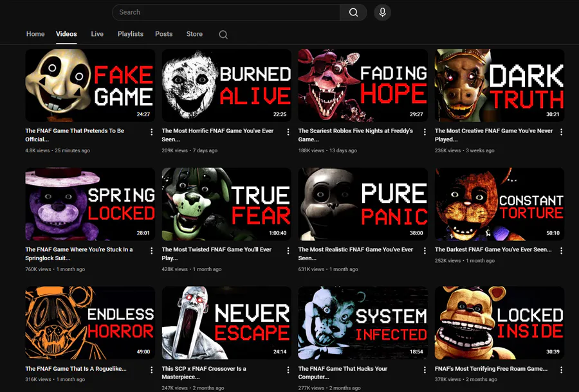Click the search magnifier button
The image size is (579, 392).
pyautogui.click(x=353, y=12)
